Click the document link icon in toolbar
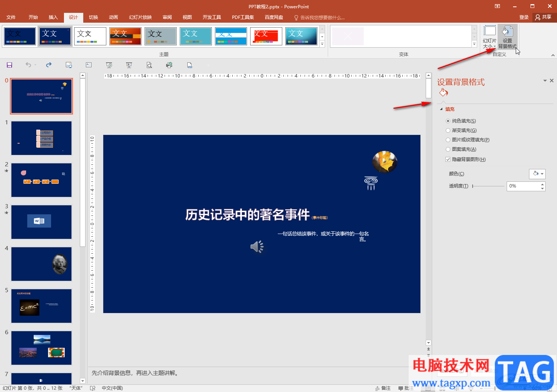This screenshot has width=557, height=392. (190, 65)
